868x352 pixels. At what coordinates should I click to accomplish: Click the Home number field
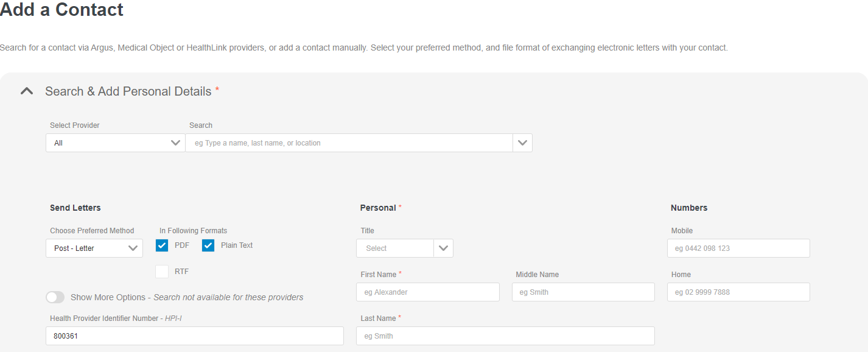coord(738,292)
